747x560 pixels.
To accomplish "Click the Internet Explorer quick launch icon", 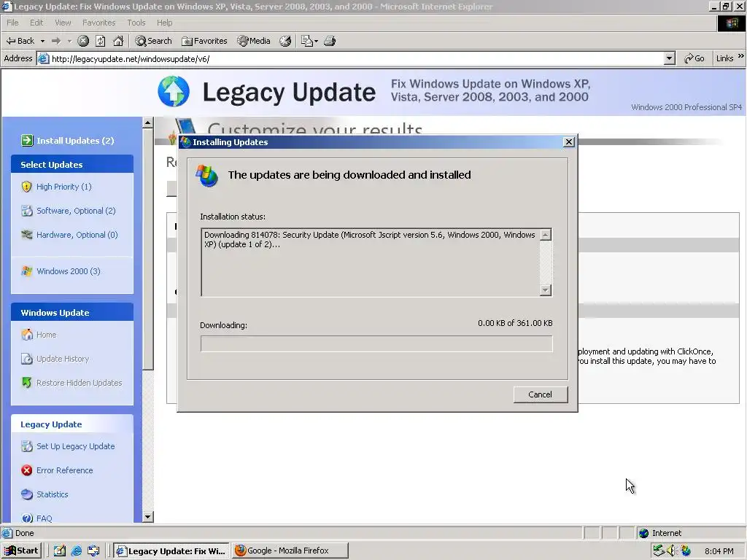I will [76, 551].
